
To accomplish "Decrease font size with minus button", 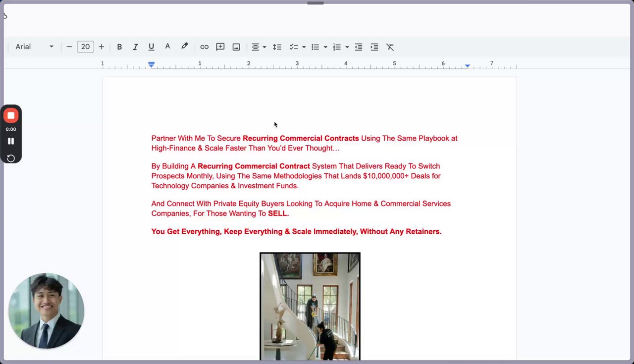I will pos(69,47).
